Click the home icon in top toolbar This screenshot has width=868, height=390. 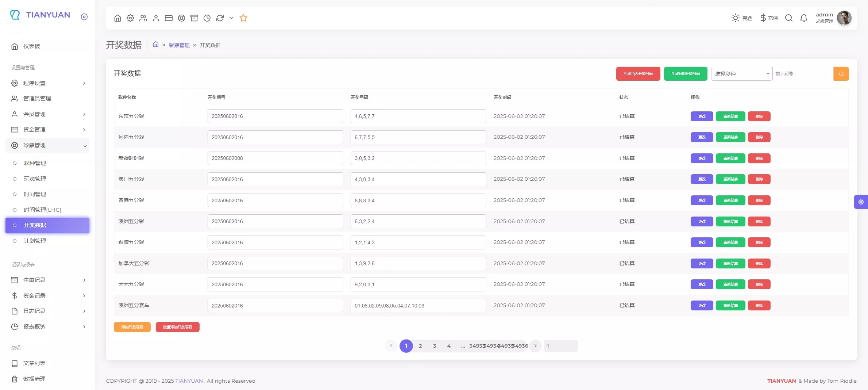(117, 18)
